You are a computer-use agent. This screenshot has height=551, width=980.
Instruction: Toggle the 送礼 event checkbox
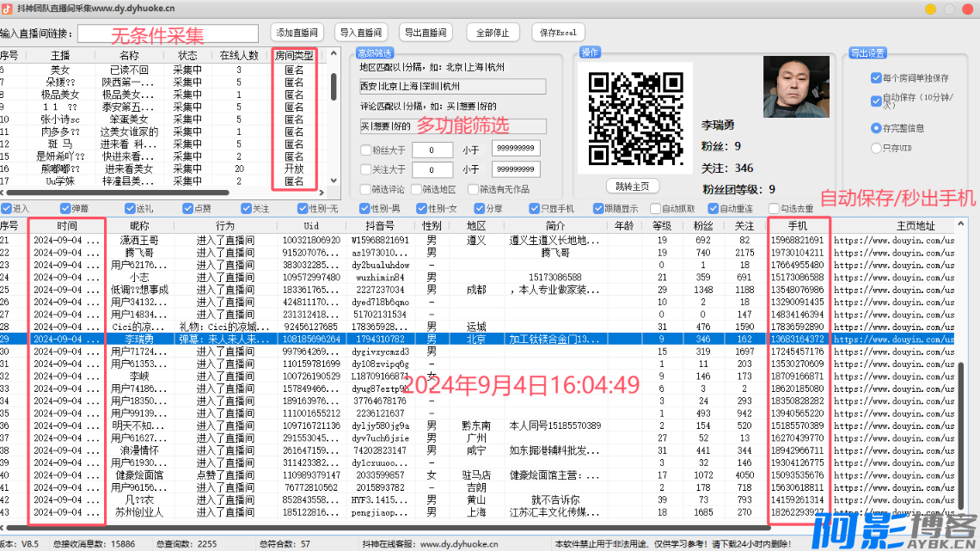pyautogui.click(x=130, y=209)
